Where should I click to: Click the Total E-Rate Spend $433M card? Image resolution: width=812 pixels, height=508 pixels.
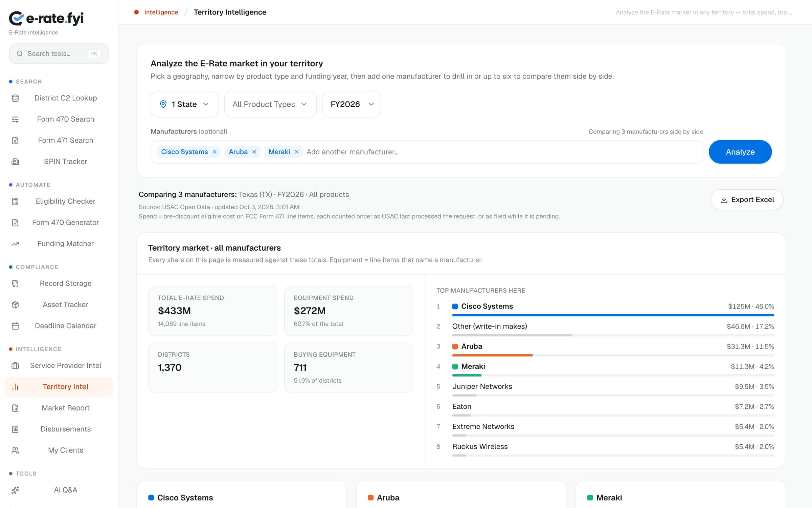(x=213, y=311)
